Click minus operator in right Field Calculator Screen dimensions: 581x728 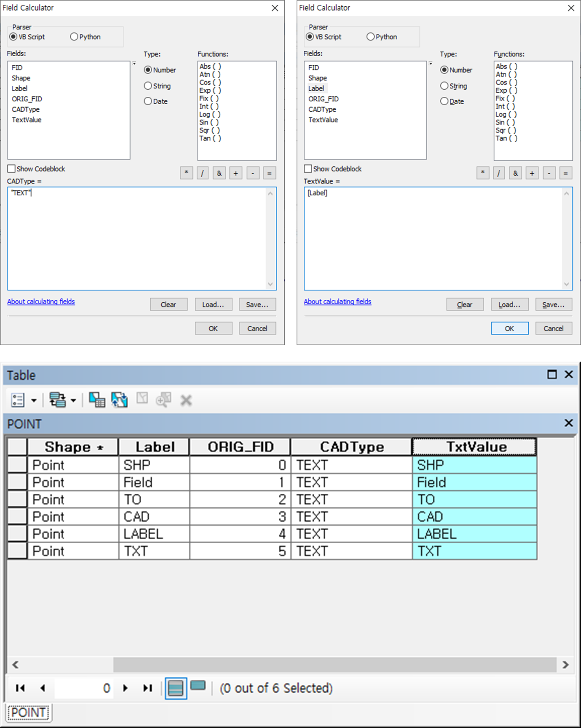tap(549, 173)
